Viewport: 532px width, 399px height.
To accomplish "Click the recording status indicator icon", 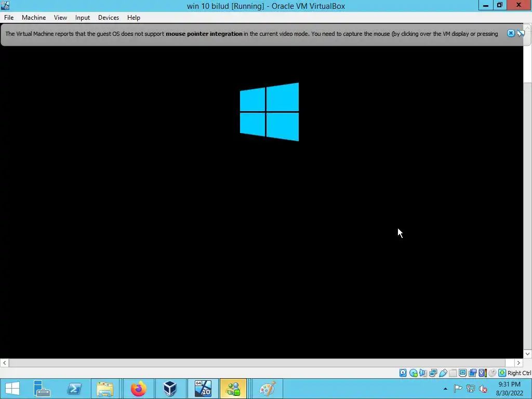I will (472, 373).
